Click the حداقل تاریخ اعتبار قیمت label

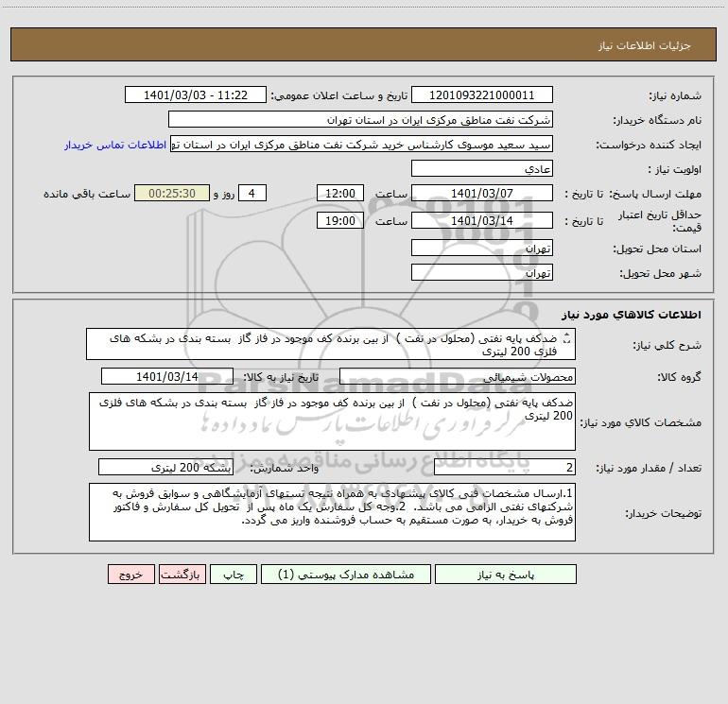(660, 221)
